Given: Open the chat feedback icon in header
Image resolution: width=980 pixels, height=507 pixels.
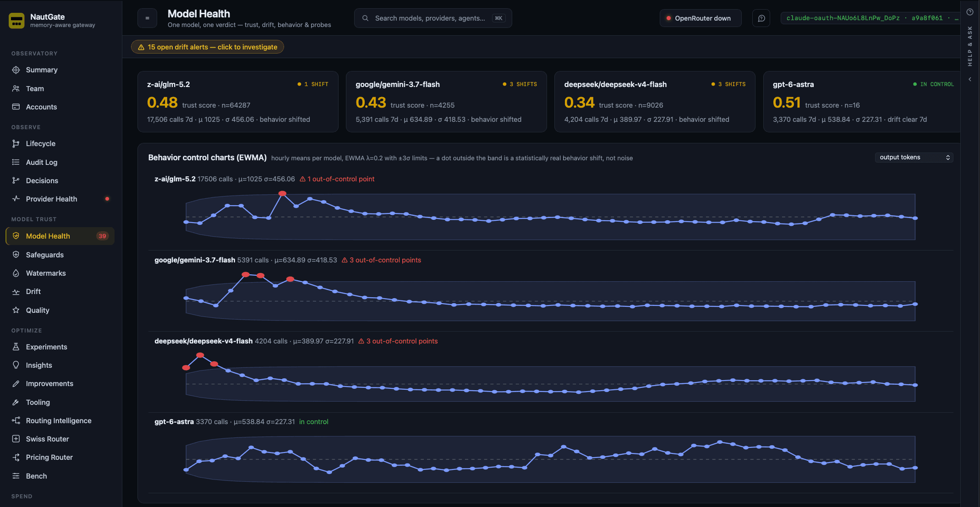Looking at the screenshot, I should (761, 18).
